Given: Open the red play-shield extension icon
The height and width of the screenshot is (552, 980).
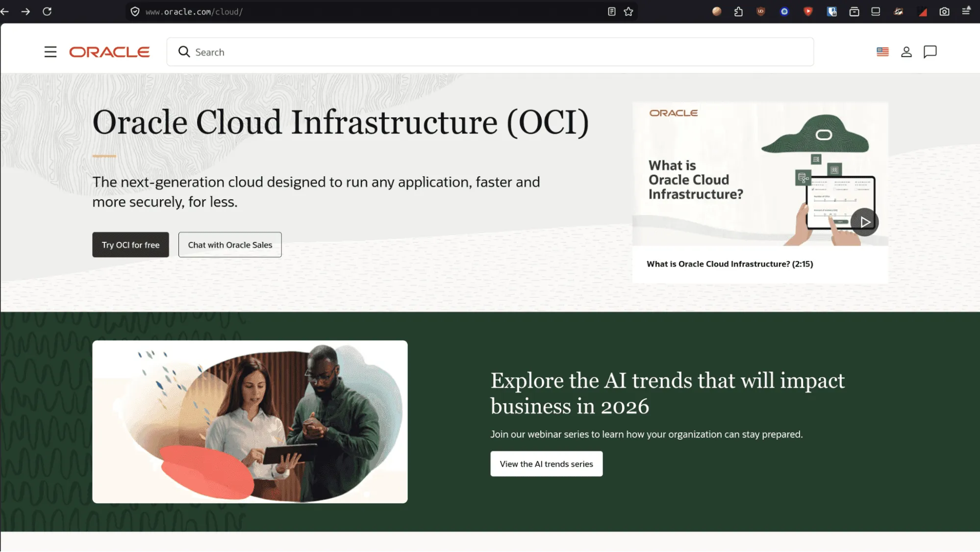Looking at the screenshot, I should click(808, 11).
